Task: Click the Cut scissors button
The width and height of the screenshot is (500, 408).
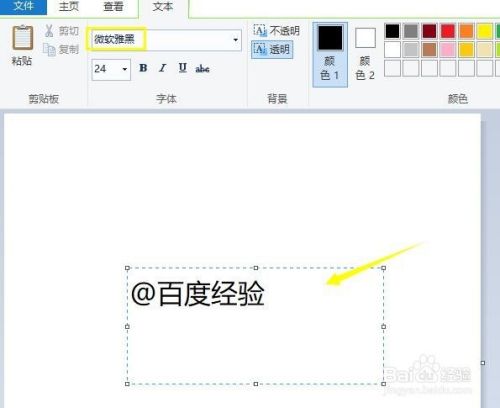Action: click(62, 31)
